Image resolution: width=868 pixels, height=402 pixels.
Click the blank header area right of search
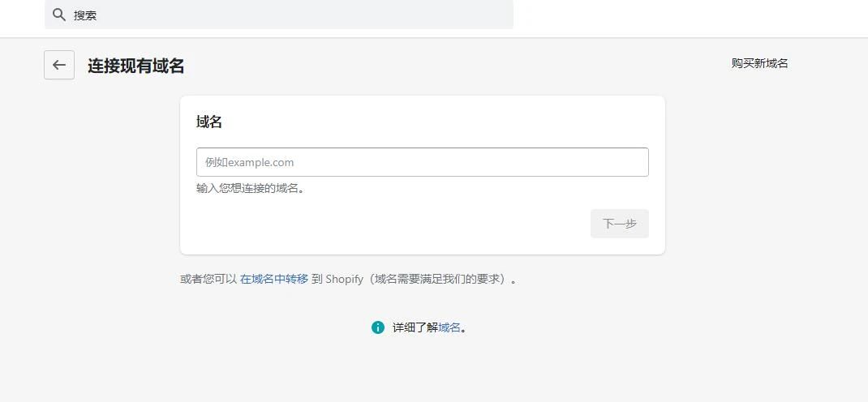(690, 16)
